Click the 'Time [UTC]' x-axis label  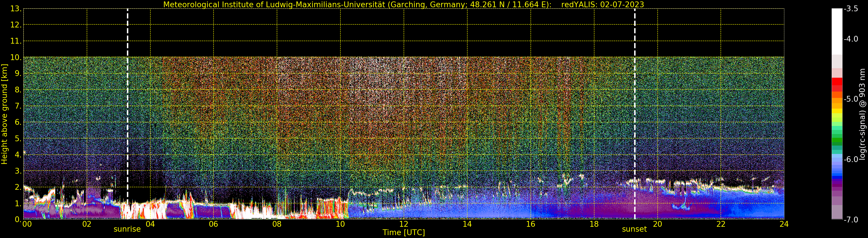tap(403, 233)
